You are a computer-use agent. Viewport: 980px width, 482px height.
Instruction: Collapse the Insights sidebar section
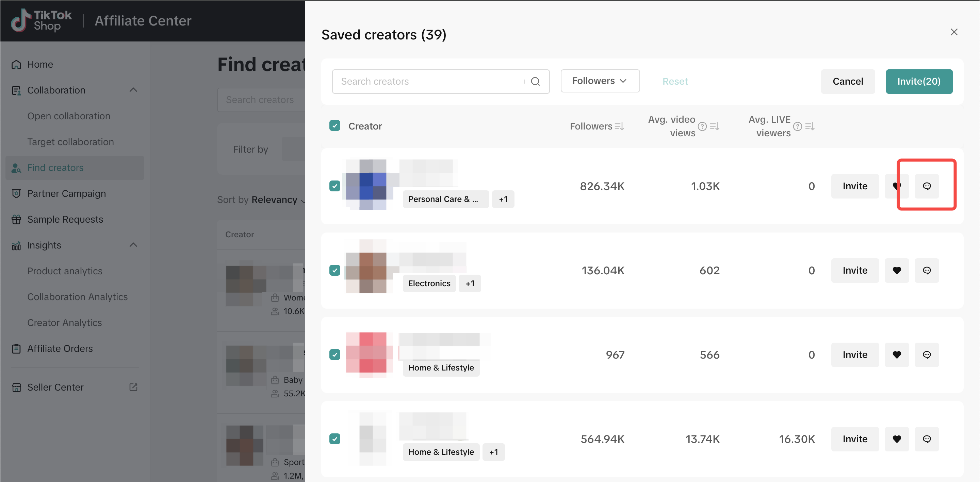click(133, 245)
